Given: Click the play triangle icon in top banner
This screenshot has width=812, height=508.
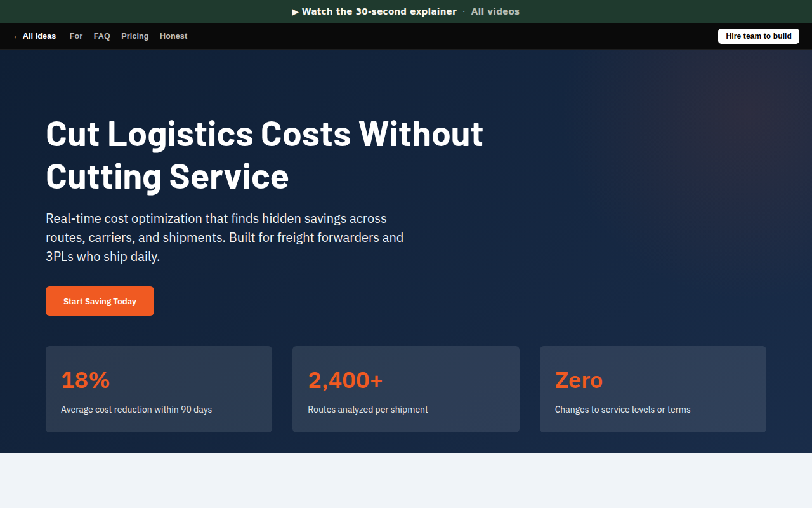Looking at the screenshot, I should point(295,12).
